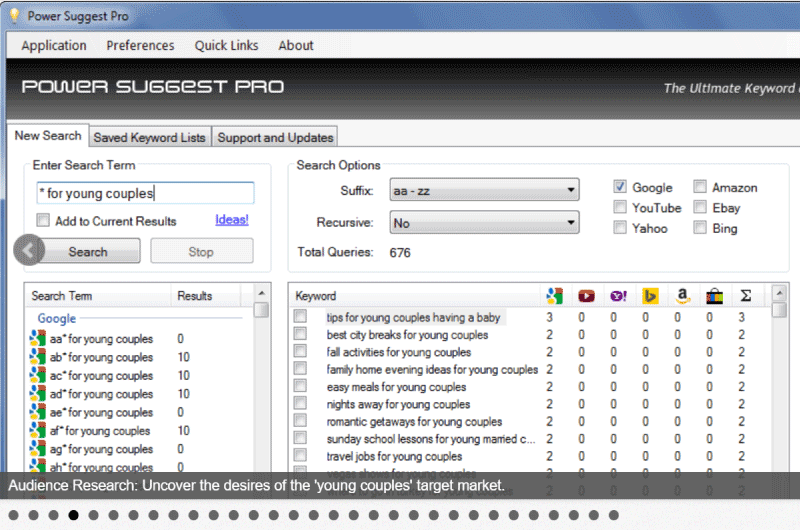Enable the Ebay checkbox
The height and width of the screenshot is (530, 800).
click(699, 207)
